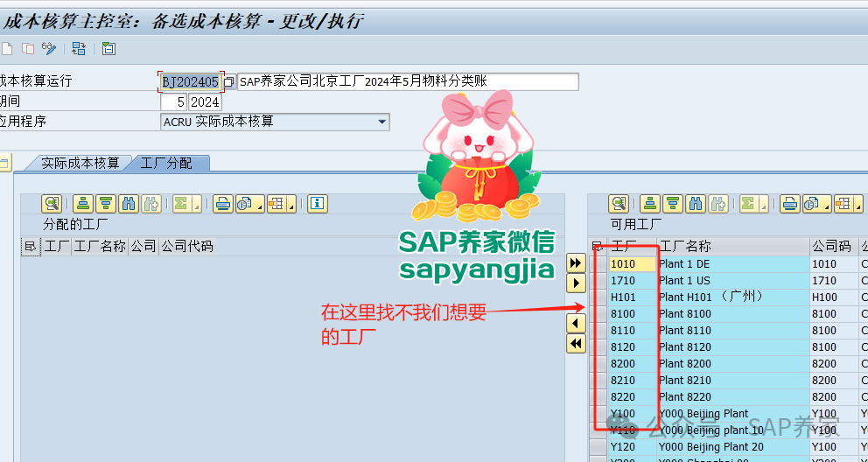Toggle row selector for plant 8200
This screenshot has width=868, height=462.
pyautogui.click(x=598, y=363)
